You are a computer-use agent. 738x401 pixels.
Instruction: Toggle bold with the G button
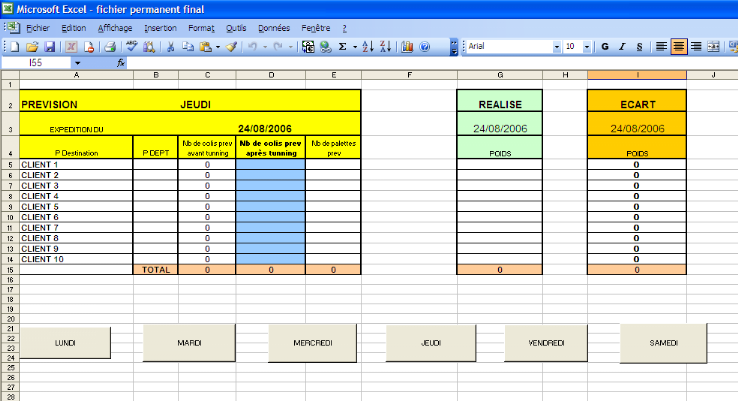(x=605, y=47)
